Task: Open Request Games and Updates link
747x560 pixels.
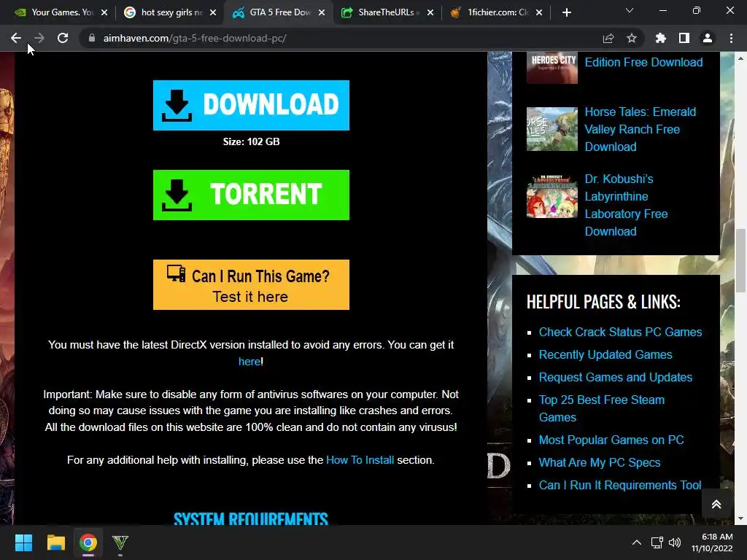Action: pos(616,377)
